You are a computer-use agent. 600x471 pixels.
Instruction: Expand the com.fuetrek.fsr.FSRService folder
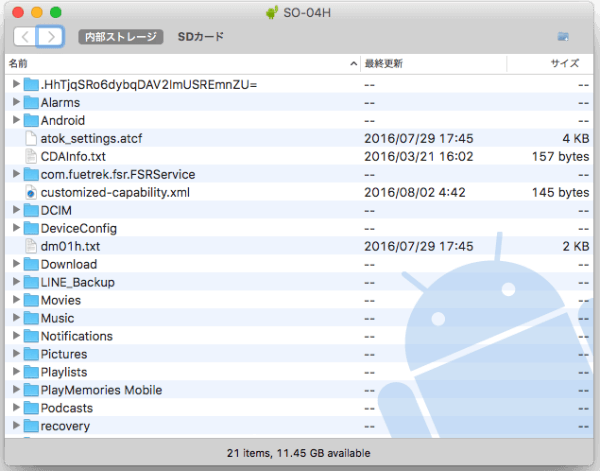click(16, 174)
